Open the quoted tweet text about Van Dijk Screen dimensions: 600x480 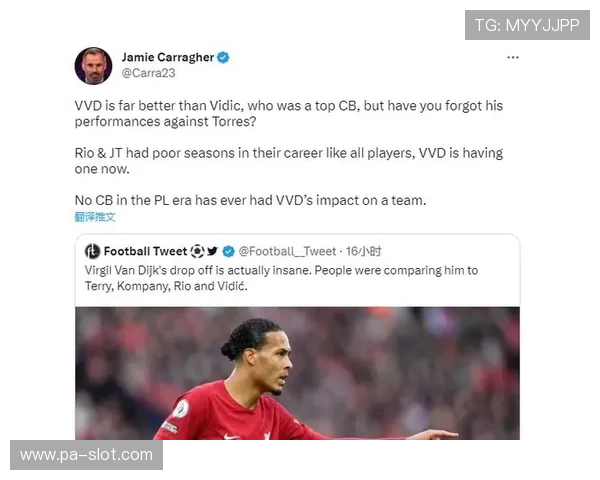pyautogui.click(x=281, y=278)
